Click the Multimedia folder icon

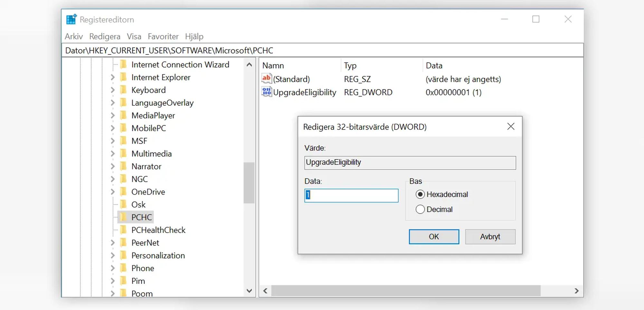point(123,154)
